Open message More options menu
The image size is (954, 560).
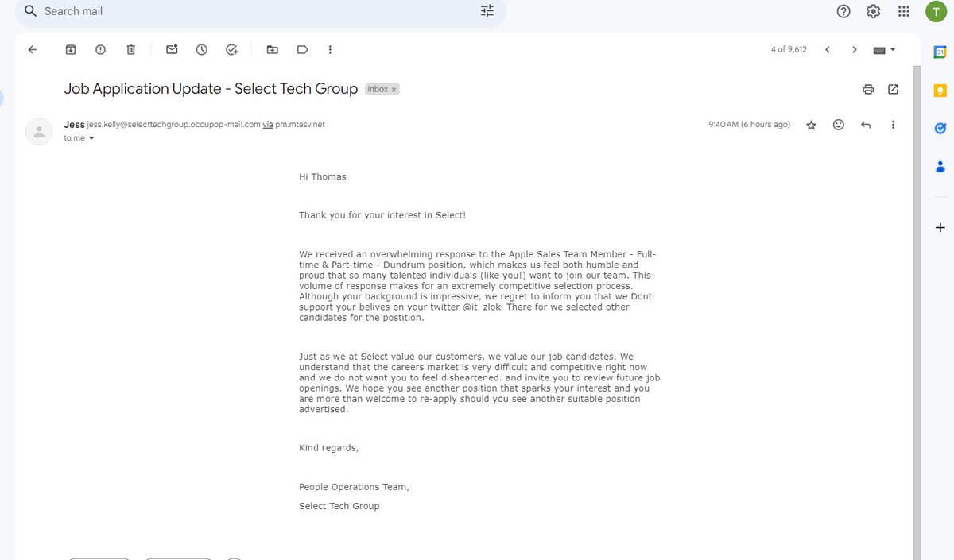(894, 125)
